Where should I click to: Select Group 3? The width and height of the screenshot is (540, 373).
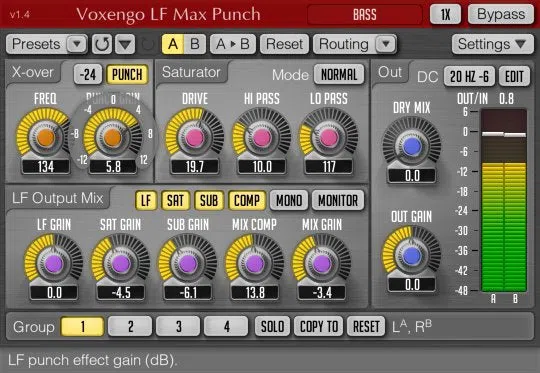point(178,326)
